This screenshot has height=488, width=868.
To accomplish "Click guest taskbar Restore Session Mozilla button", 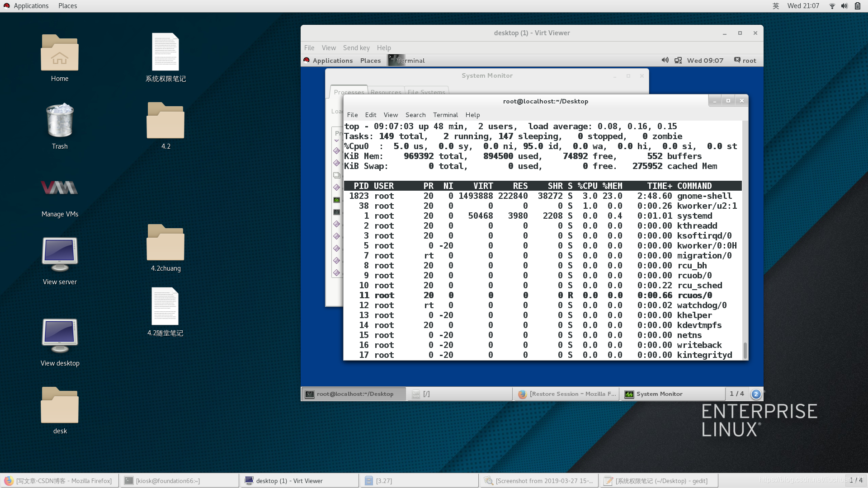I will point(567,394).
